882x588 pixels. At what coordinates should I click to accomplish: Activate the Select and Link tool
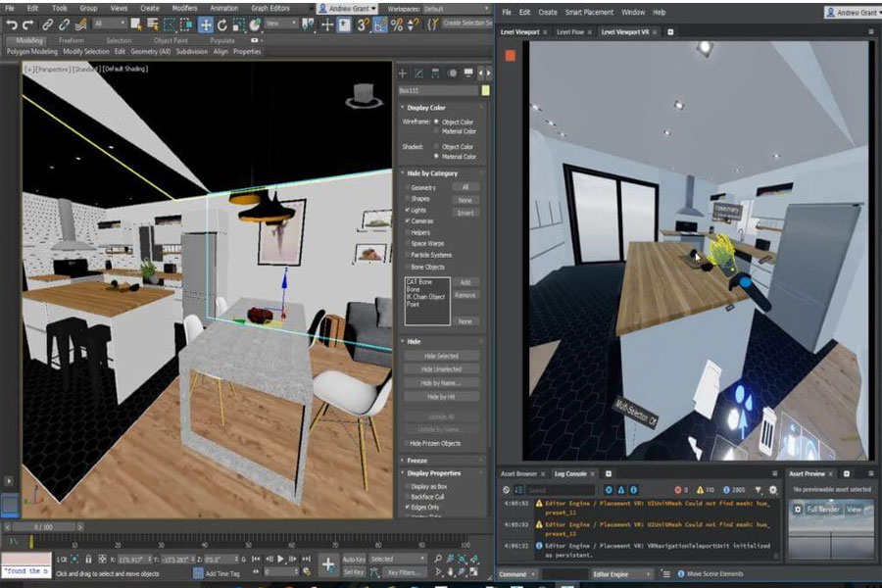[x=48, y=24]
